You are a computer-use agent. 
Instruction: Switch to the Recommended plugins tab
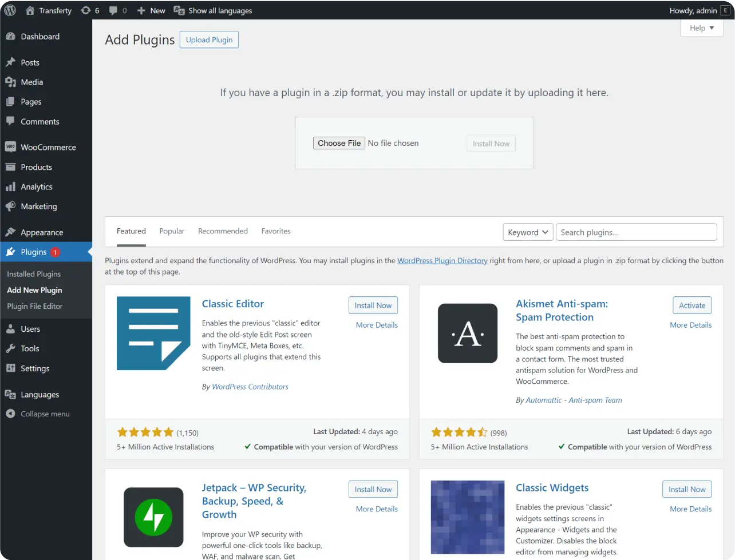point(223,231)
